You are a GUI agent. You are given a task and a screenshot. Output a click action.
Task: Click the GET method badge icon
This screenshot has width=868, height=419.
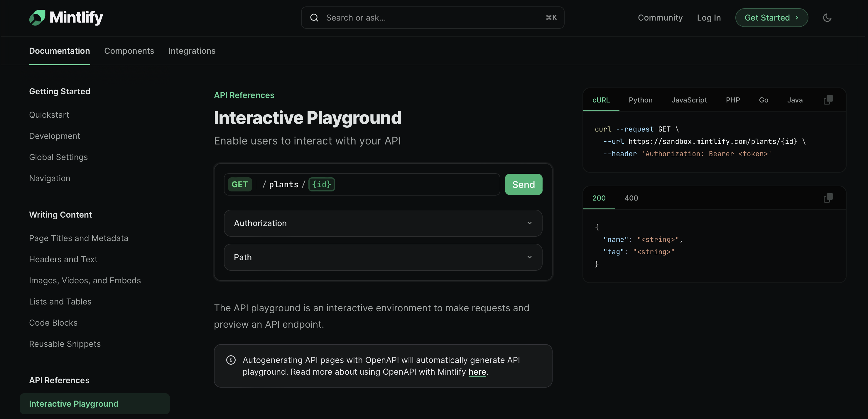(240, 184)
